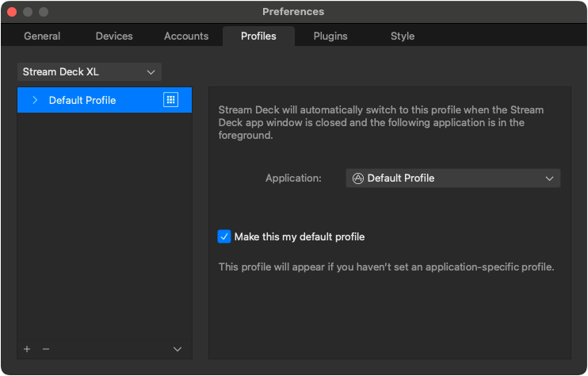Screen dimensions: 588x376
Task: Minimize the Preferences window
Action: coord(28,12)
